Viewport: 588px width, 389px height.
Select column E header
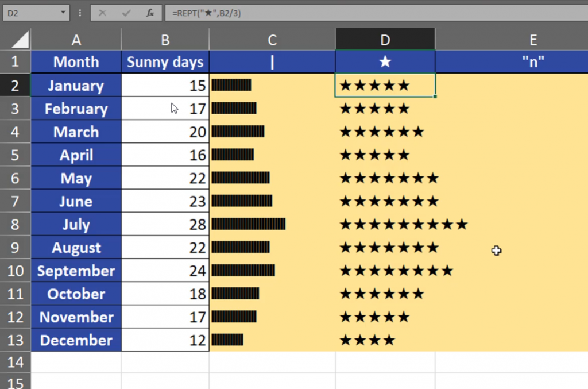[x=533, y=40]
